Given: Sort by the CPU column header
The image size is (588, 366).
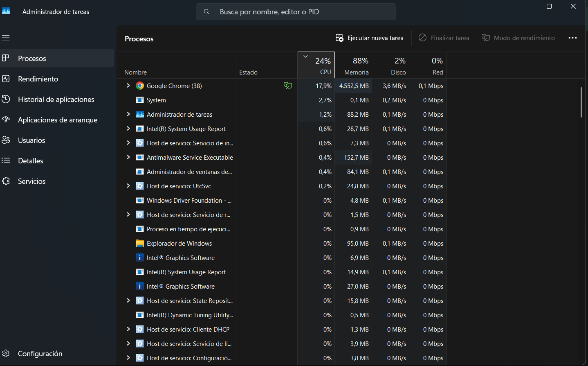Looking at the screenshot, I should pos(316,65).
